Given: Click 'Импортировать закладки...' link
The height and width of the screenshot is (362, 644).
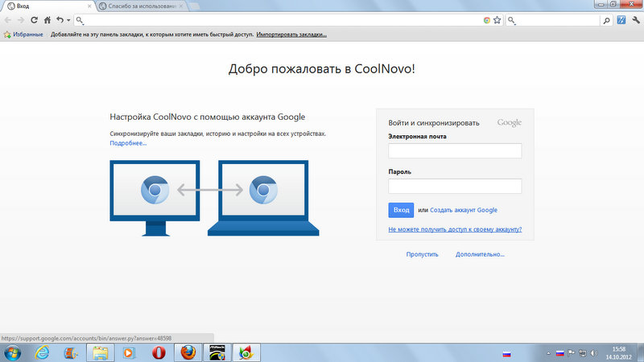Looking at the screenshot, I should click(x=291, y=35).
